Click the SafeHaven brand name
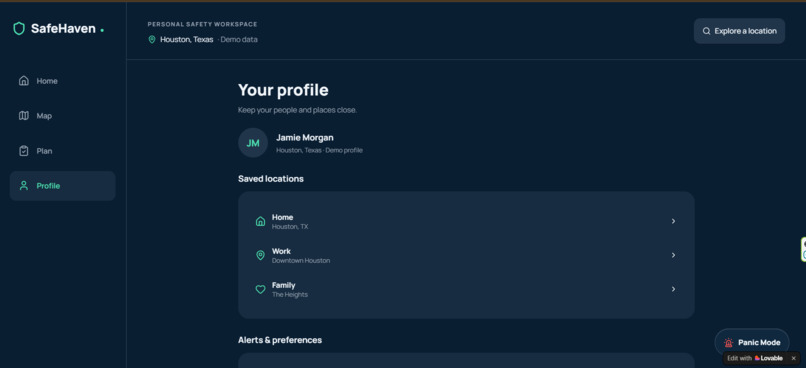Image resolution: width=806 pixels, height=368 pixels. pyautogui.click(x=63, y=29)
